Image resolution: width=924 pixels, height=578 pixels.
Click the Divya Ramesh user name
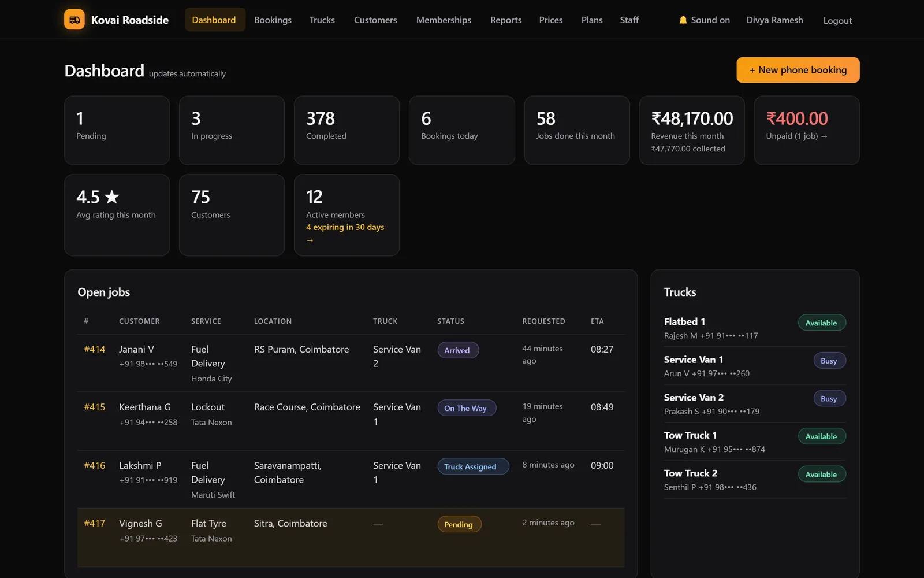click(x=774, y=20)
